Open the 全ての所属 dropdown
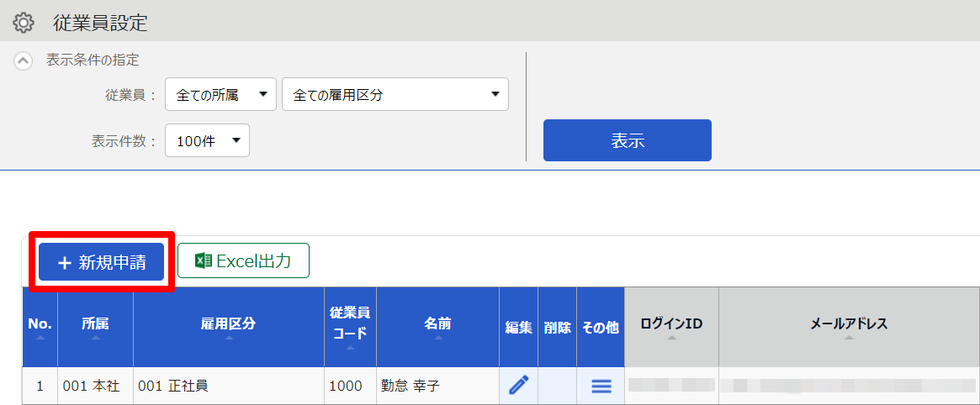 point(220,95)
